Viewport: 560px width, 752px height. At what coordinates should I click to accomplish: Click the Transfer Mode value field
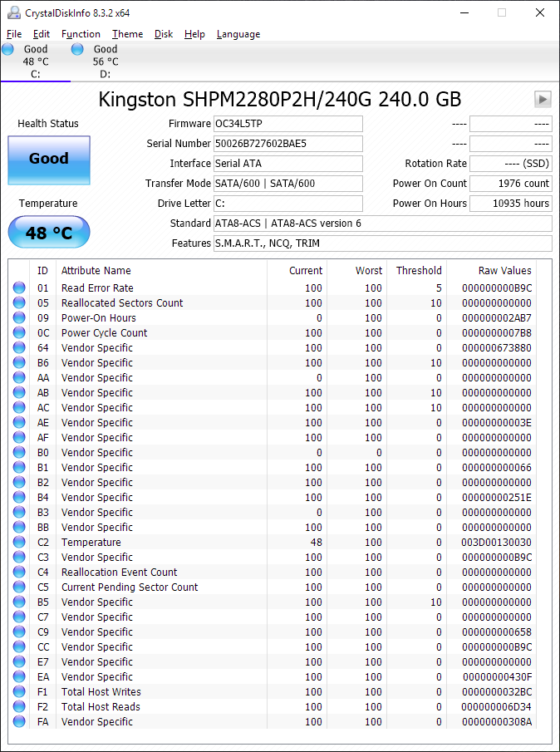click(x=288, y=183)
